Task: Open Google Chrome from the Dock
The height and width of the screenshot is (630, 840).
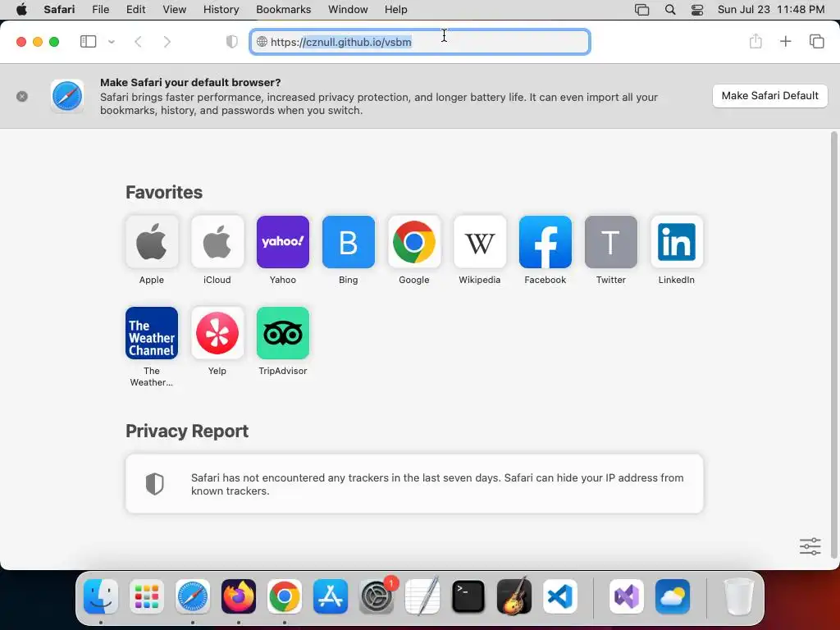Action: pyautogui.click(x=285, y=596)
